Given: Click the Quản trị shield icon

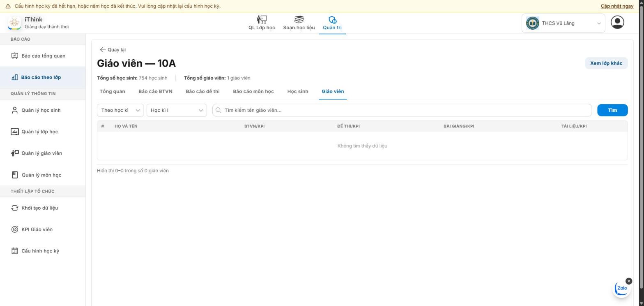Looking at the screenshot, I should pos(332,19).
